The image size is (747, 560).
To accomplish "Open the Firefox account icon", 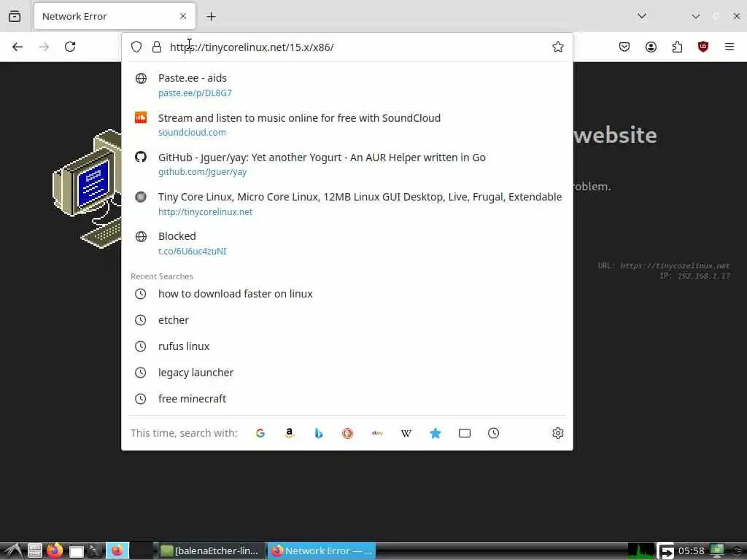I will coord(651,47).
